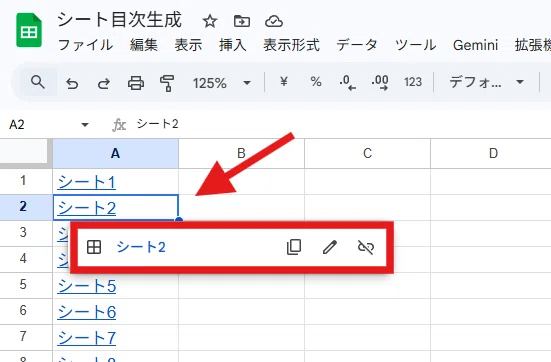The image size is (551, 362).
Task: Open the シート2 link in popup
Action: [x=141, y=247]
